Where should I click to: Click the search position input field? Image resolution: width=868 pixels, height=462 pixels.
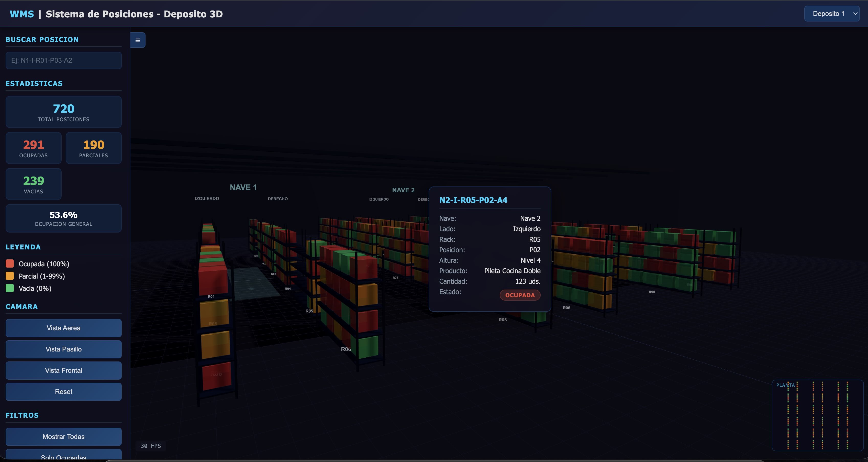click(63, 60)
